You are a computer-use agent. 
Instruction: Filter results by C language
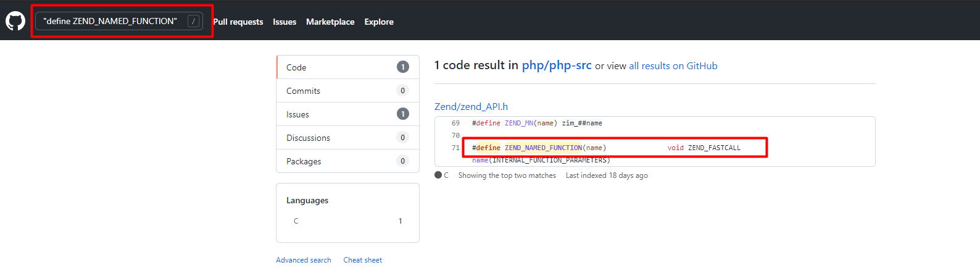pyautogui.click(x=347, y=221)
